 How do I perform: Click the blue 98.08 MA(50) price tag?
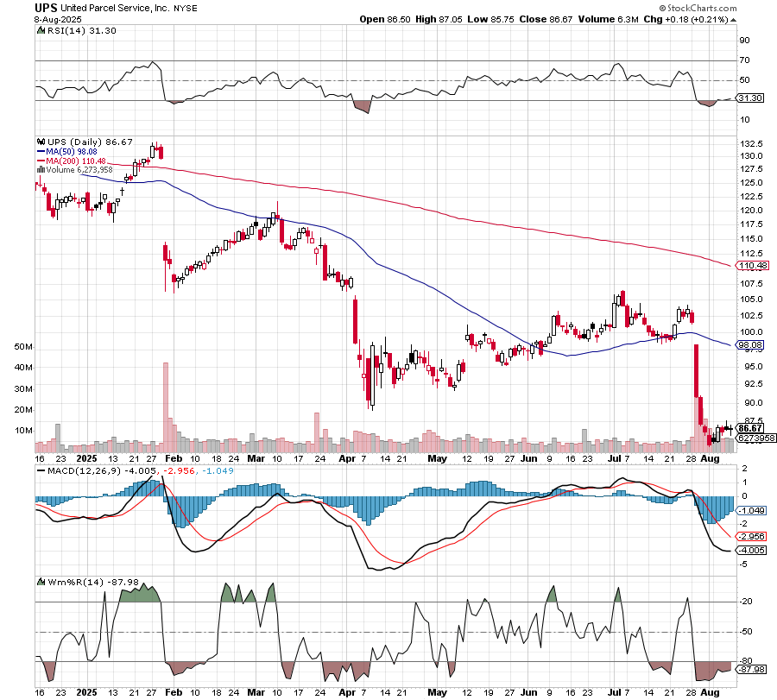pos(750,344)
